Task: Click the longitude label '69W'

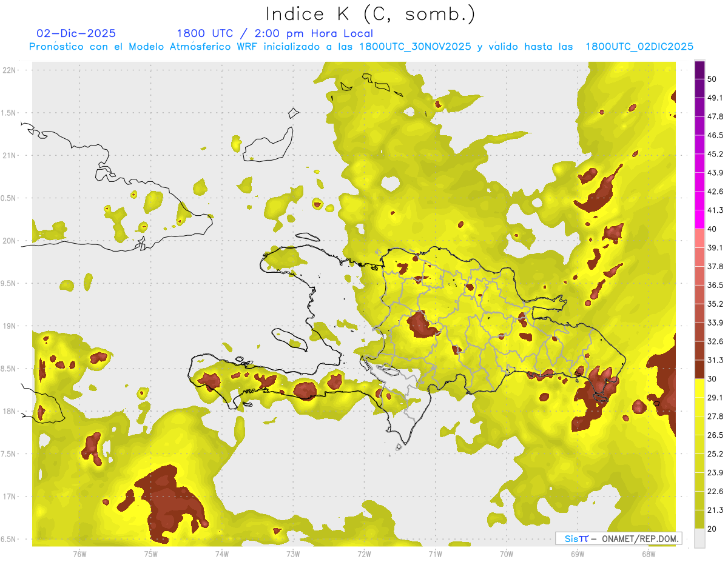Action: click(x=578, y=554)
